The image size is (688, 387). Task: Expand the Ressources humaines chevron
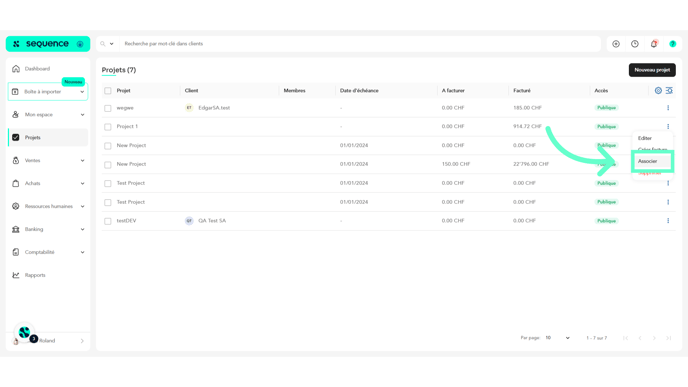point(82,206)
